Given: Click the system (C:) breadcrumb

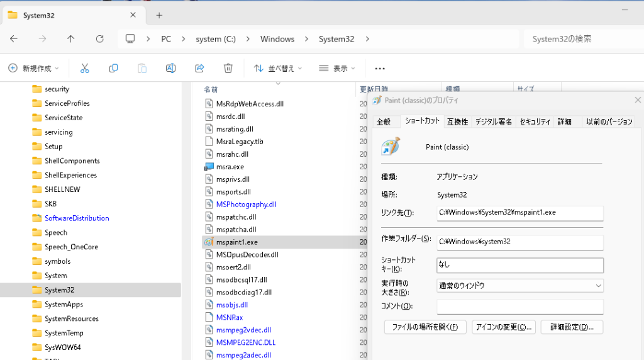Looking at the screenshot, I should 216,38.
